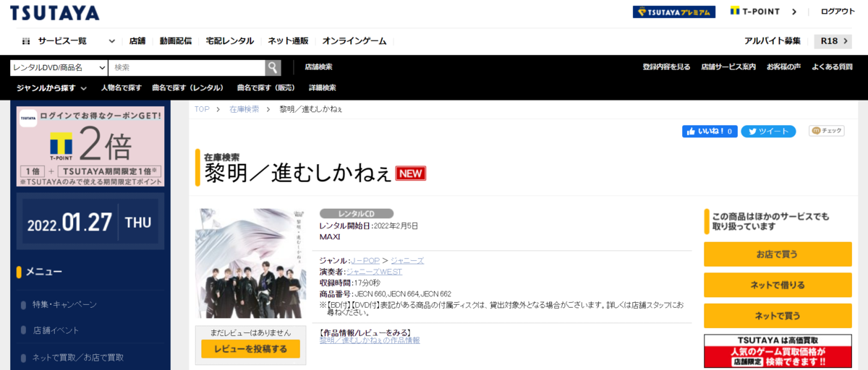The image size is (868, 370).
Task: Click レビューを投稿する button
Action: (x=250, y=349)
